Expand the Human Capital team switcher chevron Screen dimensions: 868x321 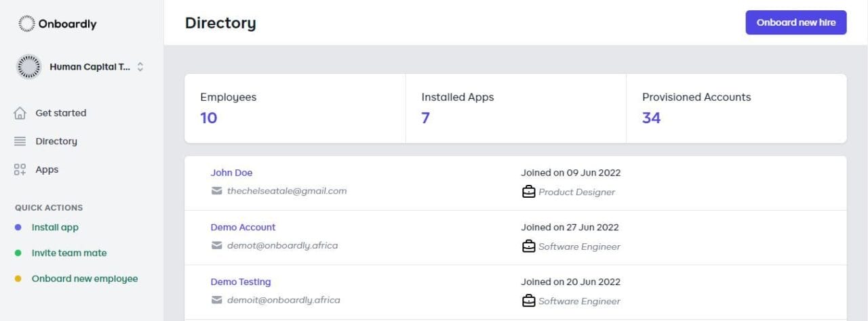[x=140, y=67]
